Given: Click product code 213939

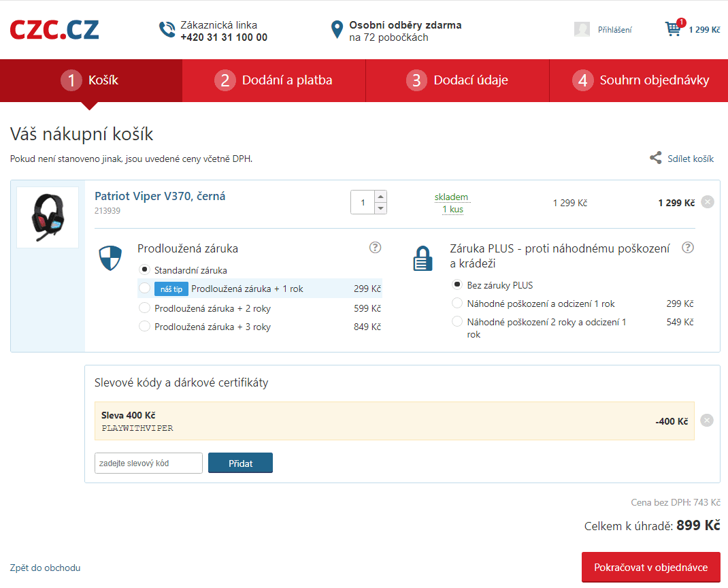Looking at the screenshot, I should click(x=107, y=211).
